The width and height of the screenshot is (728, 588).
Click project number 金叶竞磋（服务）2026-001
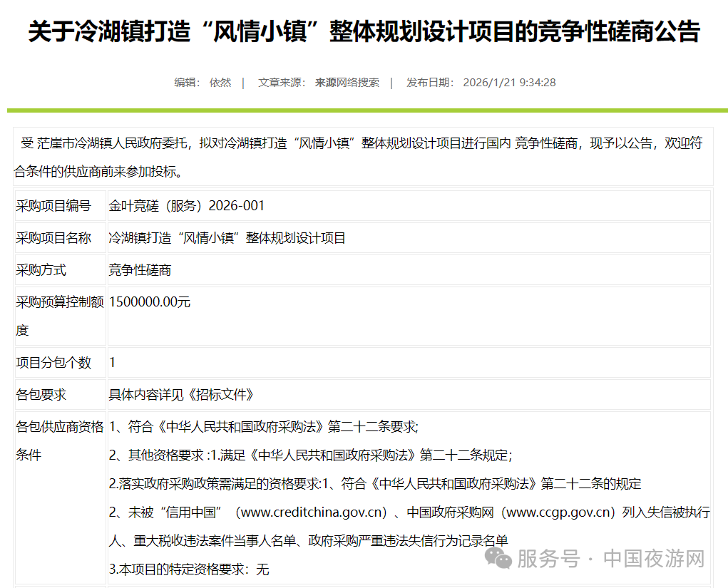[x=187, y=206]
